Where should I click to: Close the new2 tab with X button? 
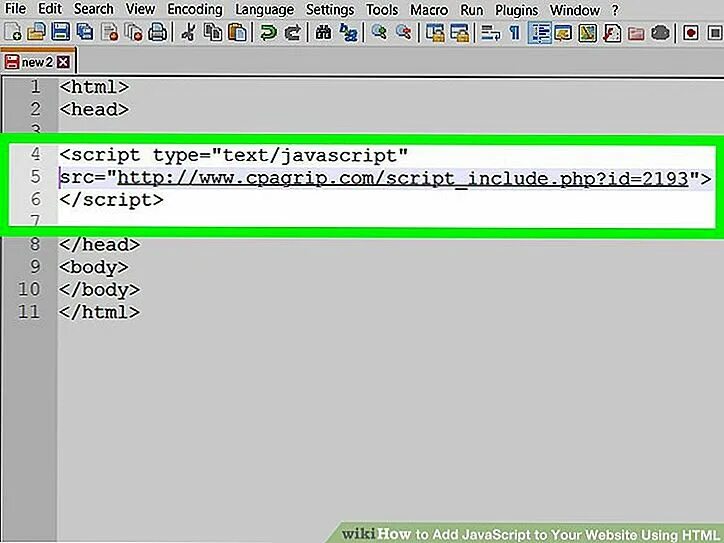(64, 62)
